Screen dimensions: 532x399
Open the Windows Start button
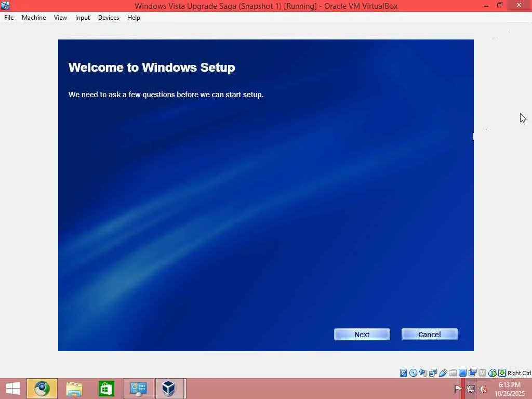coord(13,389)
